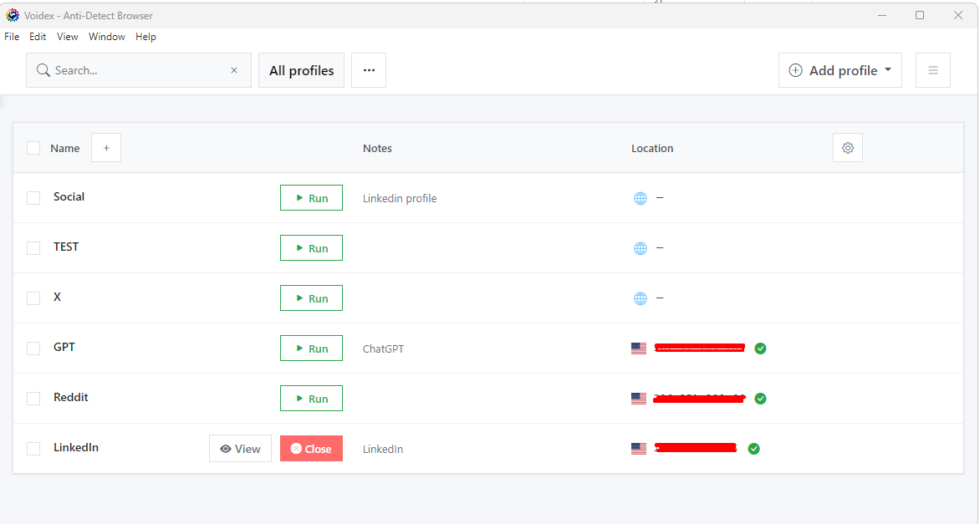Tick the X profile checkbox
This screenshot has width=980, height=524.
point(33,298)
